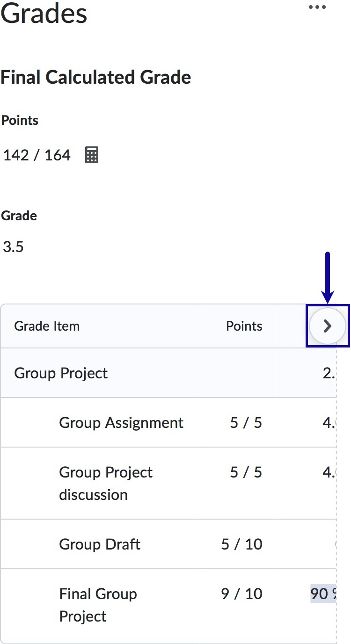
Task: Click the Group Draft score of 5 / 10
Action: point(243,544)
